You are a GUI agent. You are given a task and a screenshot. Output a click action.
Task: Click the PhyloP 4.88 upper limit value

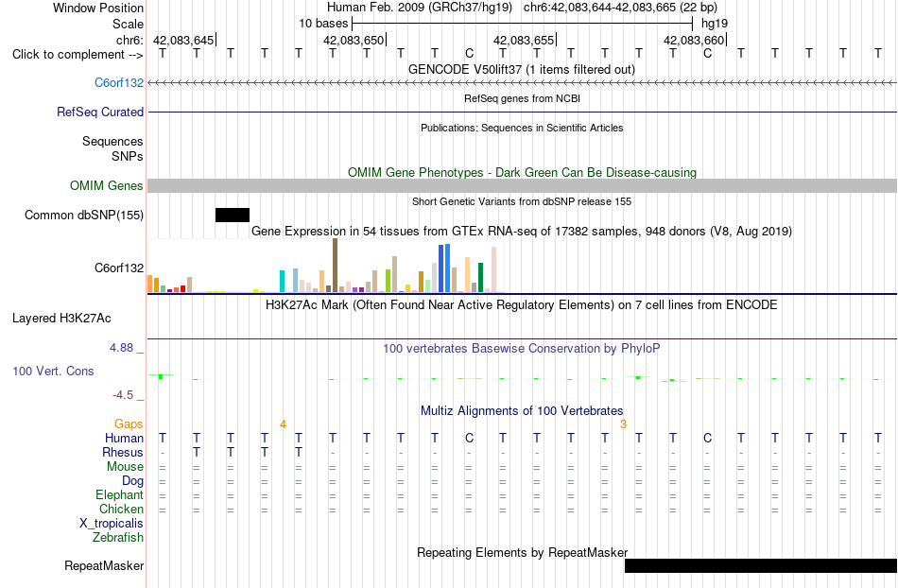[121, 348]
